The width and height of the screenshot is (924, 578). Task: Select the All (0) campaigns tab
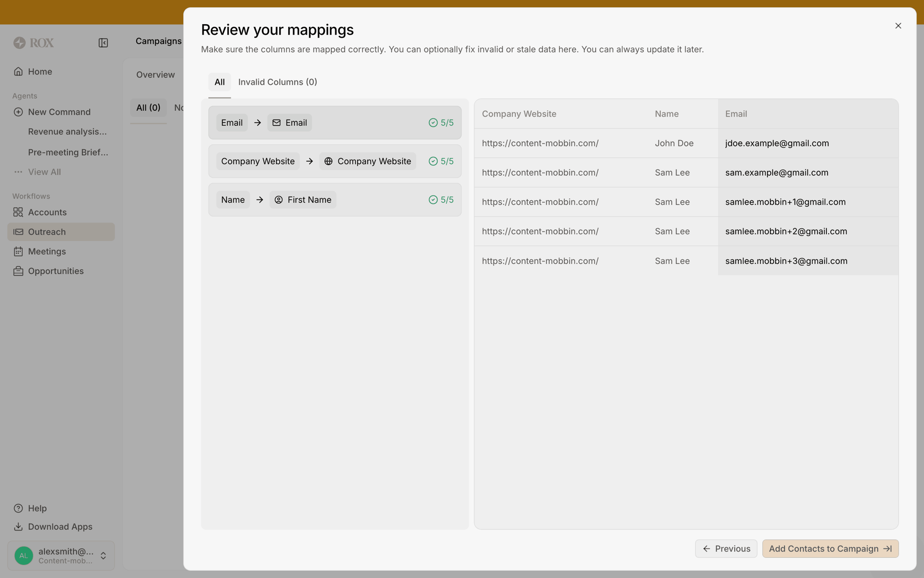pyautogui.click(x=148, y=108)
